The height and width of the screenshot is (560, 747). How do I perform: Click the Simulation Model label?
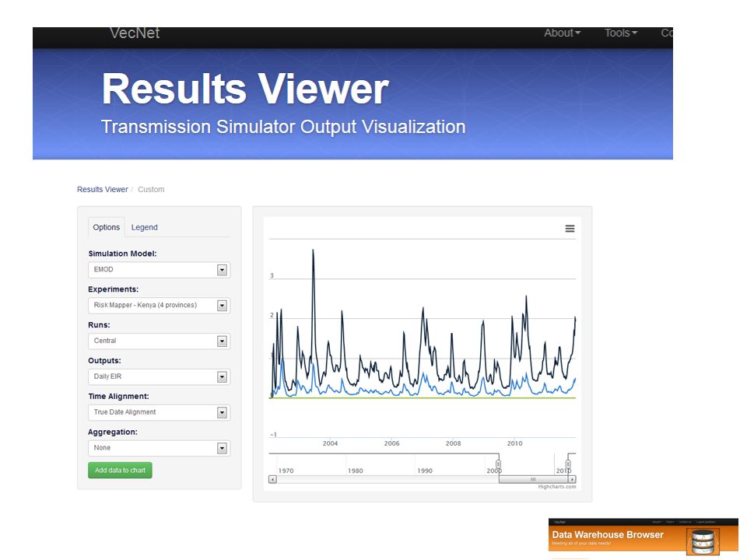pos(122,254)
